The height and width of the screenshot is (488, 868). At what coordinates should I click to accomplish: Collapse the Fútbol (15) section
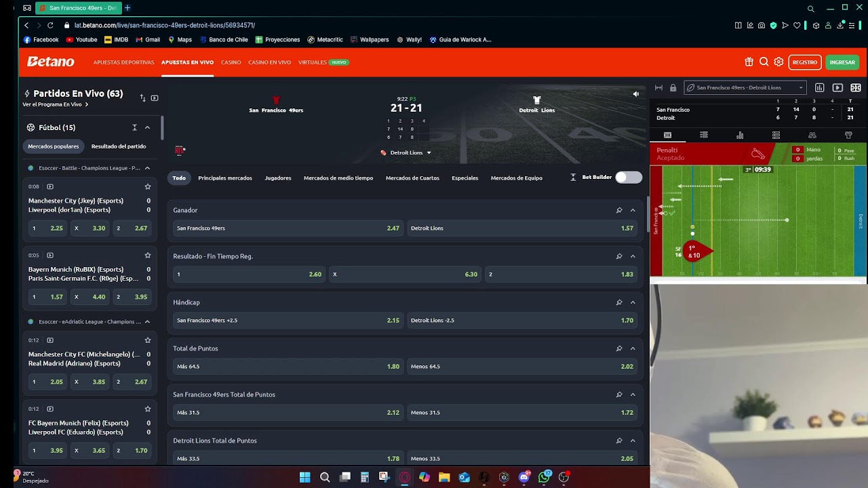click(x=147, y=127)
